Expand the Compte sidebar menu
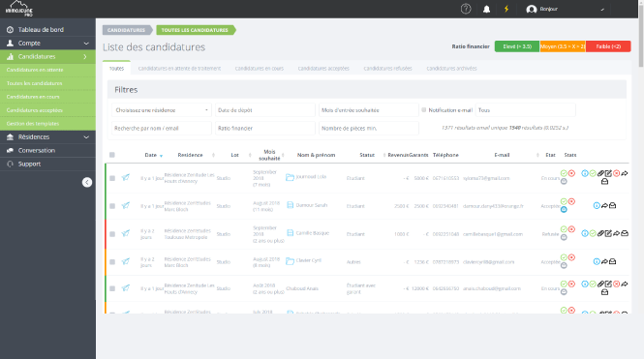Viewport: 644px width, 359px height. pos(47,44)
